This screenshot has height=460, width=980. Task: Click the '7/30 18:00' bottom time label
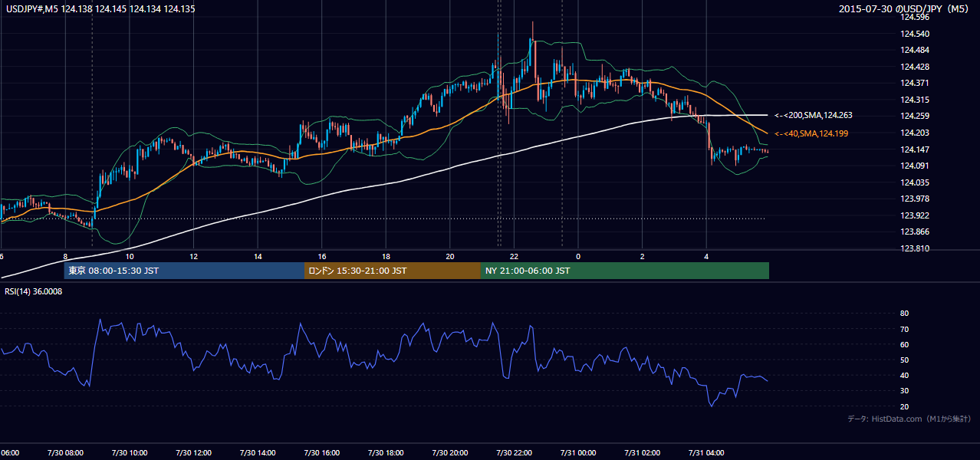pyautogui.click(x=385, y=453)
